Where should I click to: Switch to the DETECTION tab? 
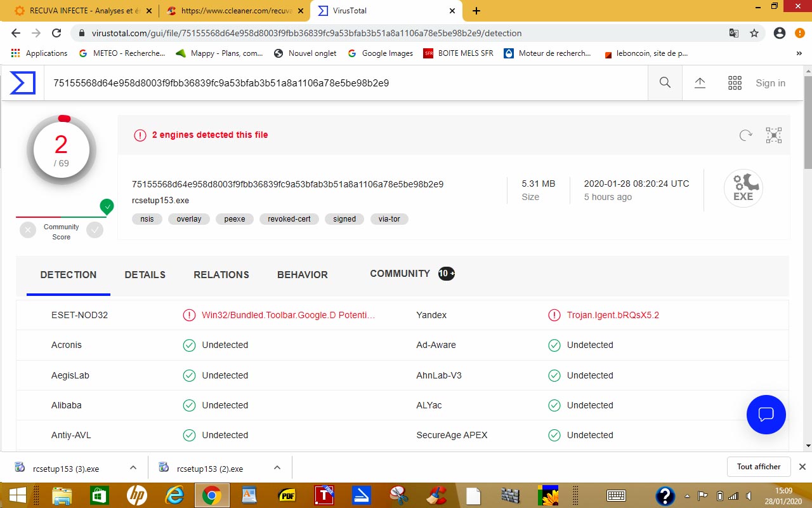click(x=69, y=275)
